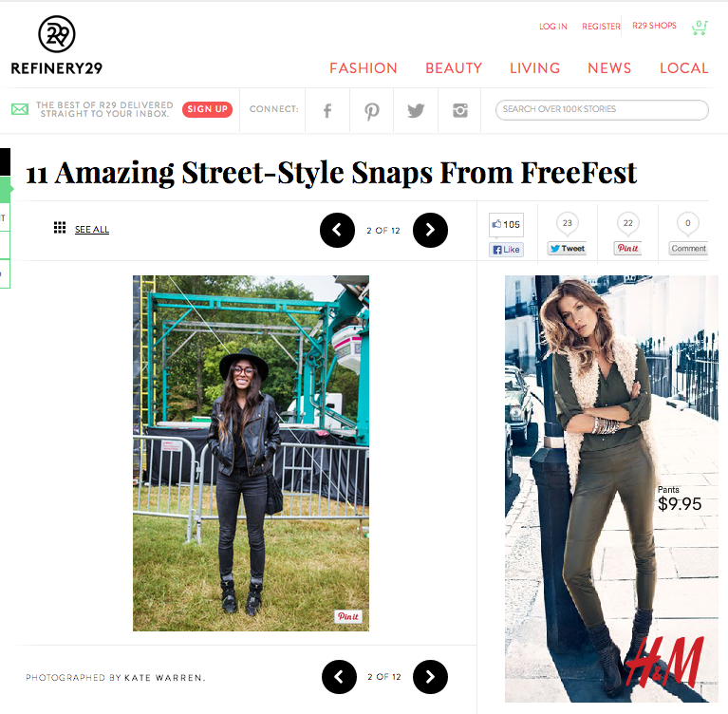Open the Instagram camera connect icon

point(460,110)
